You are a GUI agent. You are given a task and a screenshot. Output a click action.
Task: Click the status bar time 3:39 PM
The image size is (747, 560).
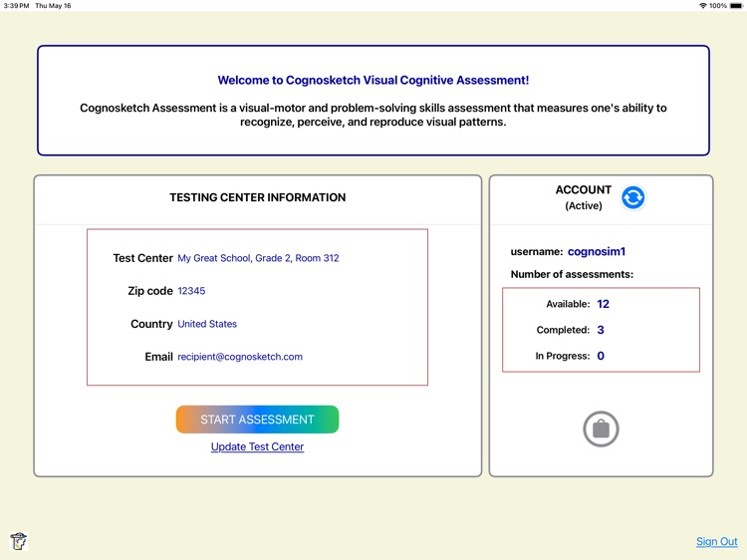click(x=16, y=6)
